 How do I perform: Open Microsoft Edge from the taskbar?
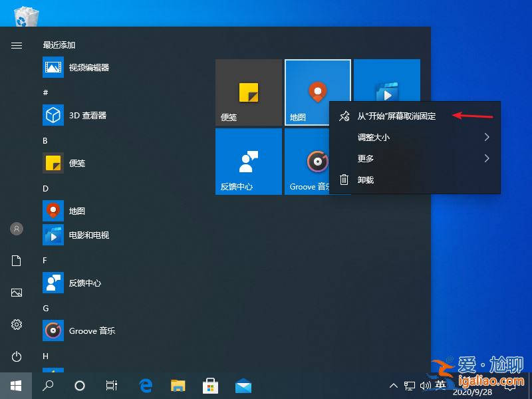(146, 385)
